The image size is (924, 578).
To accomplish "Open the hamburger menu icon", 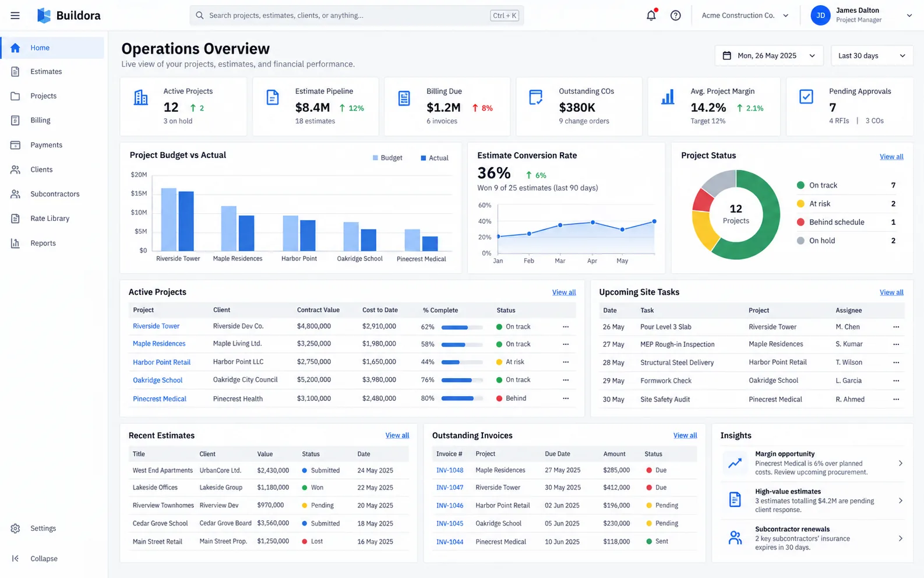I will 15,16.
